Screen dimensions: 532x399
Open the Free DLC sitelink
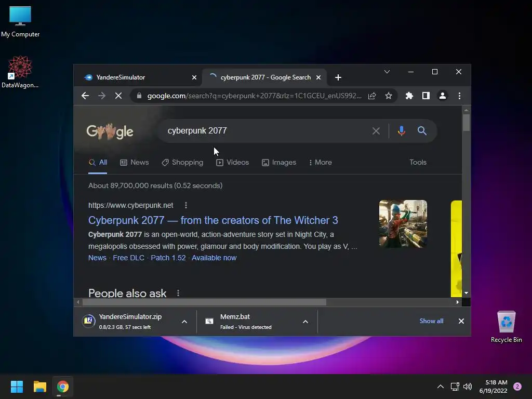click(x=129, y=258)
